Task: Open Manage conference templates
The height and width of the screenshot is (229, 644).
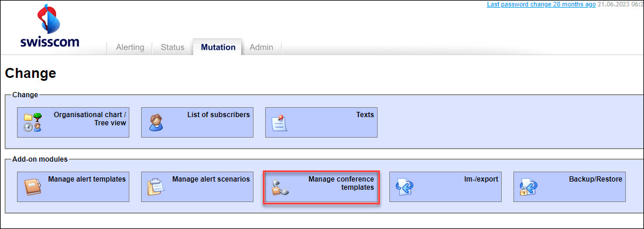Action: (x=321, y=187)
